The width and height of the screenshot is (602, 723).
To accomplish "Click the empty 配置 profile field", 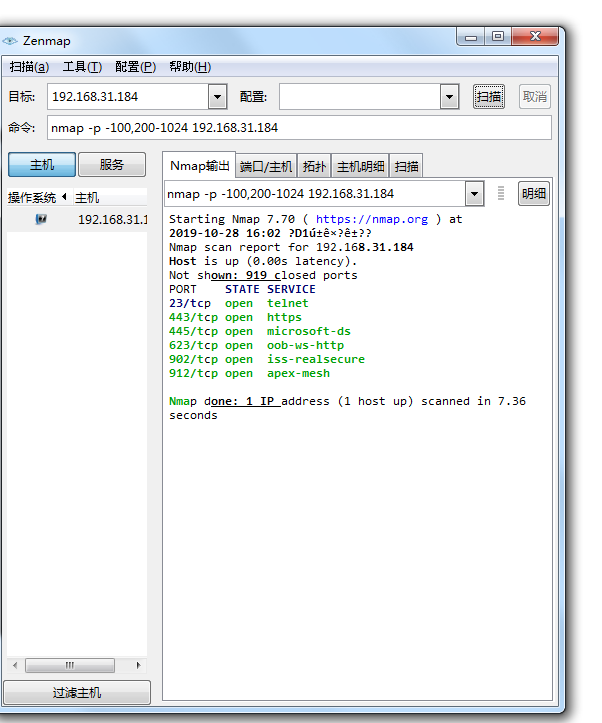I will (x=360, y=97).
